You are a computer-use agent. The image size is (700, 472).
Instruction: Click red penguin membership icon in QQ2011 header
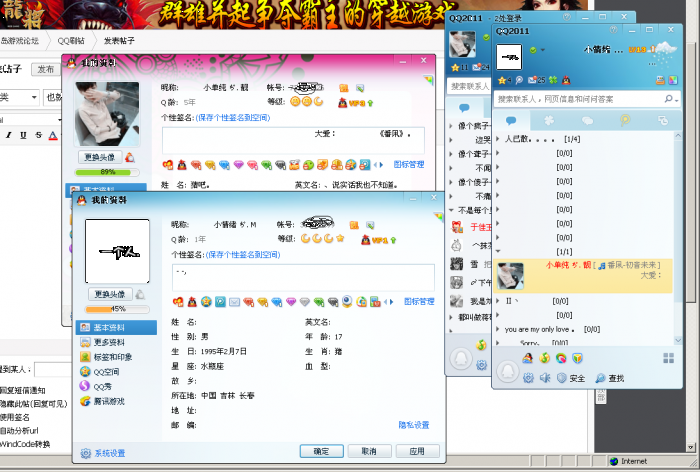point(566,80)
